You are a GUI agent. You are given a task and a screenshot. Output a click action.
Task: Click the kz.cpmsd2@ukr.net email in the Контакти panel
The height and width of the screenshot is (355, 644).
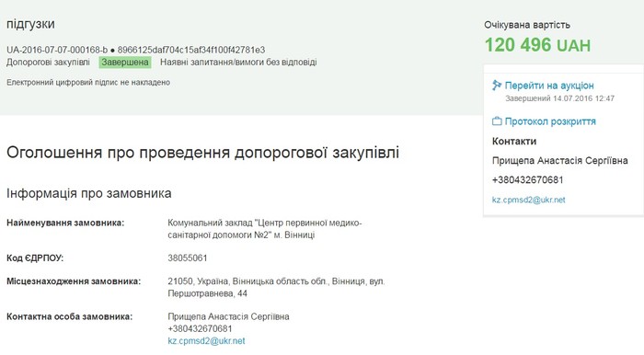[529, 200]
